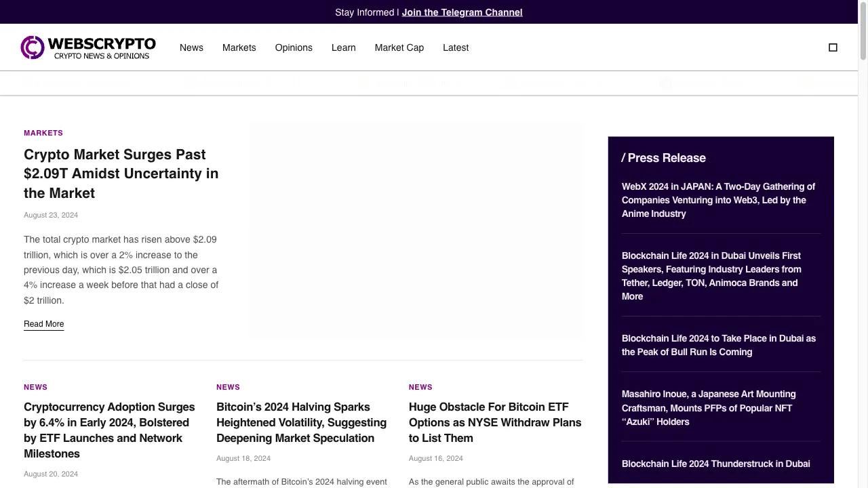Open the Learn menu item
The image size is (868, 488).
click(x=343, y=47)
